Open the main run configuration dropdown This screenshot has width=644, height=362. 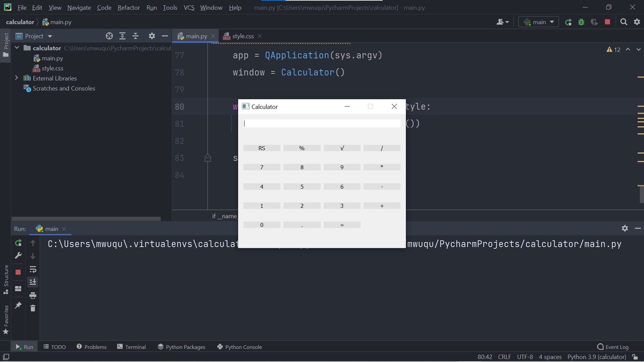click(x=538, y=22)
